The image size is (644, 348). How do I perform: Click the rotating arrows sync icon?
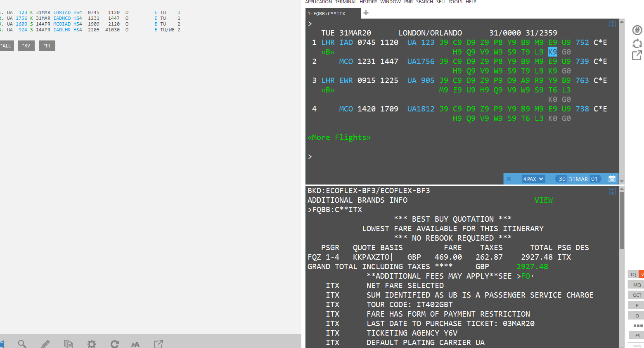coord(637,43)
